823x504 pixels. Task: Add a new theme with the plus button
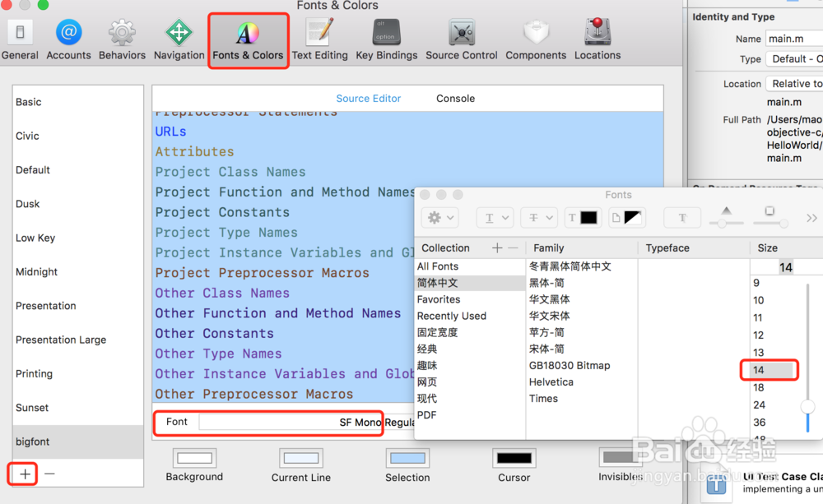25,474
